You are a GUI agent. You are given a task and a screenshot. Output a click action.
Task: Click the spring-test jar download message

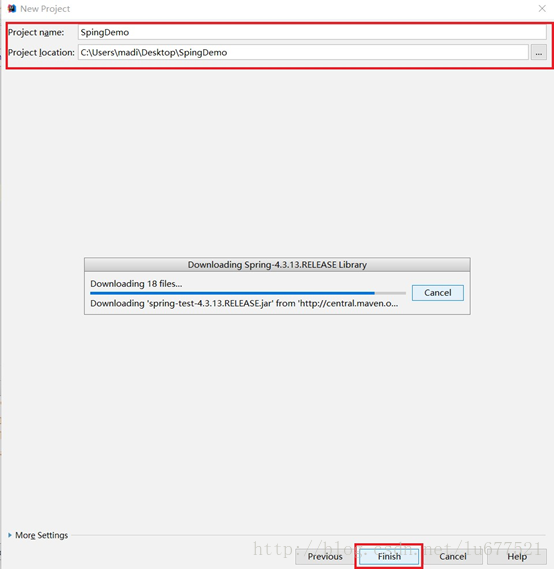(244, 303)
